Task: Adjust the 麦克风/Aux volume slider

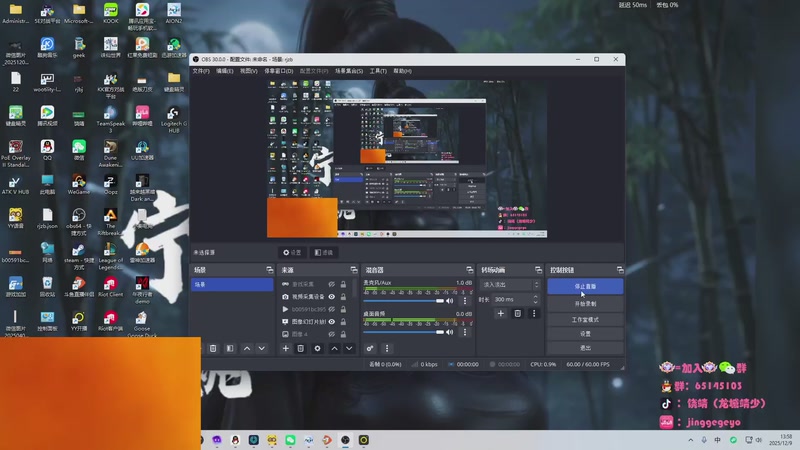Action: coord(404,301)
